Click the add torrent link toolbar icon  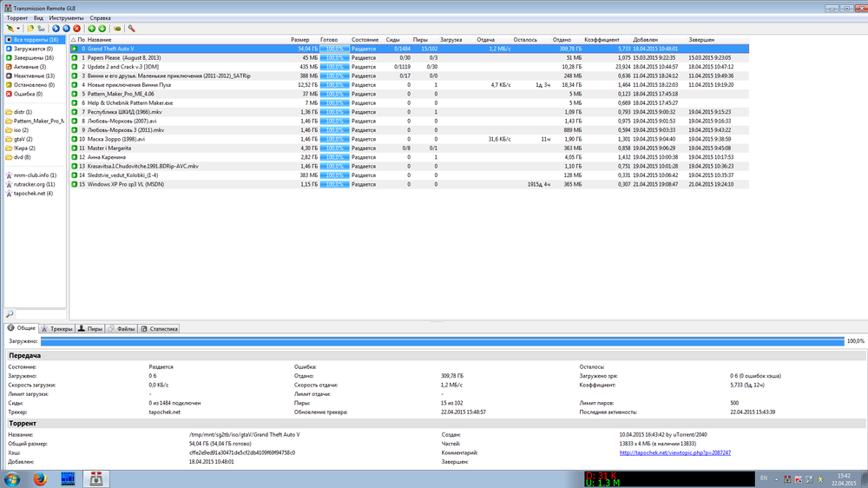pyautogui.click(x=41, y=29)
